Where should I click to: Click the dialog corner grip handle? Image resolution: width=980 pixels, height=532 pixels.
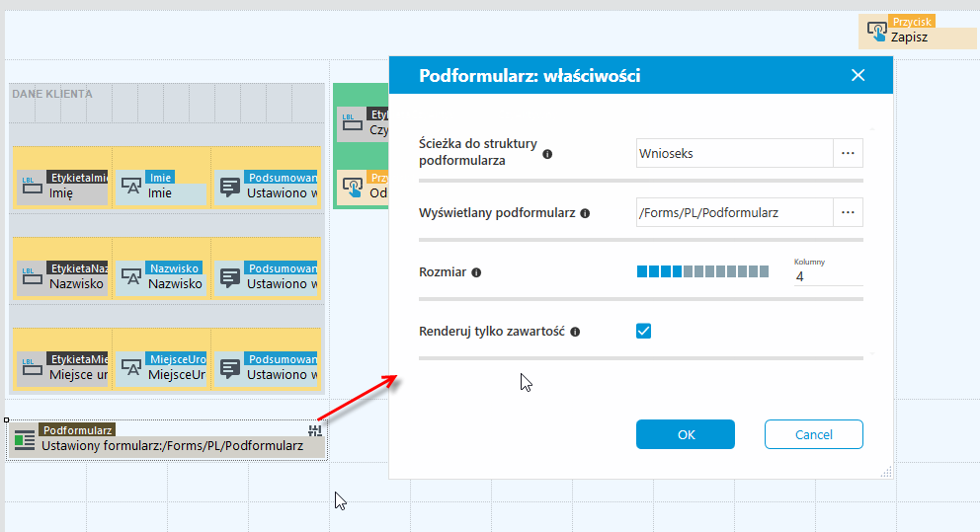[x=886, y=472]
